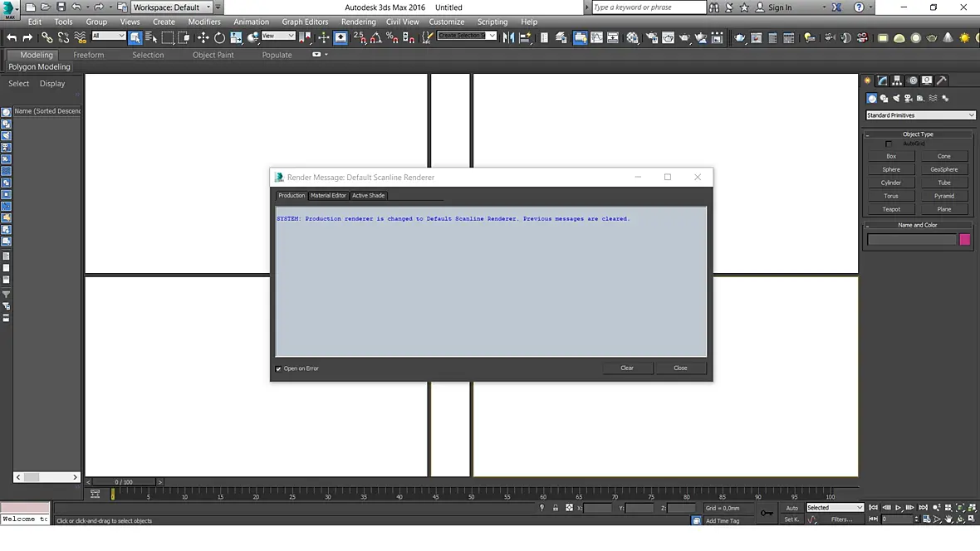Click the Set Key large key icon
The height and width of the screenshot is (551, 980).
pos(767,513)
